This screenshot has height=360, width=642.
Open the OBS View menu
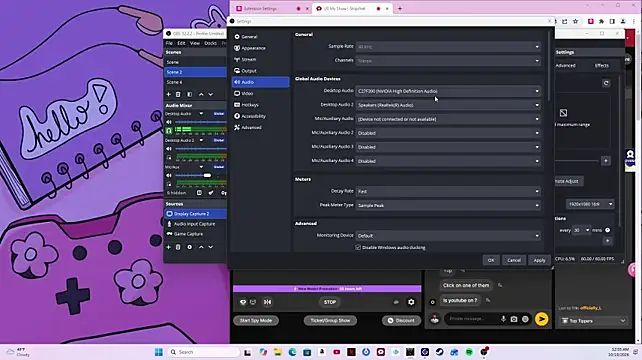click(195, 43)
